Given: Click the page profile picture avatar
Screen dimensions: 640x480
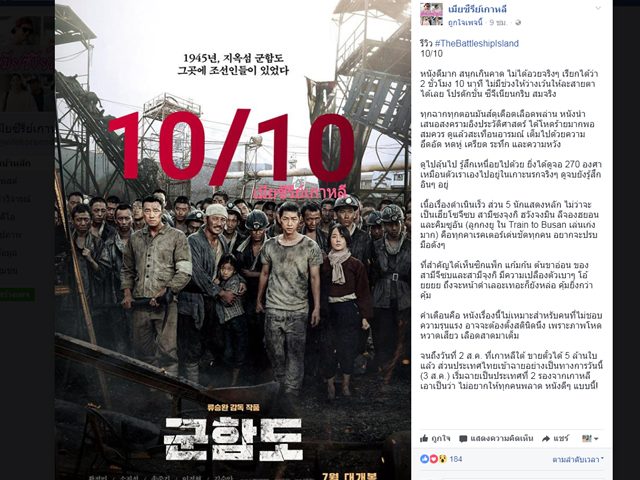Looking at the screenshot, I should tap(431, 14).
